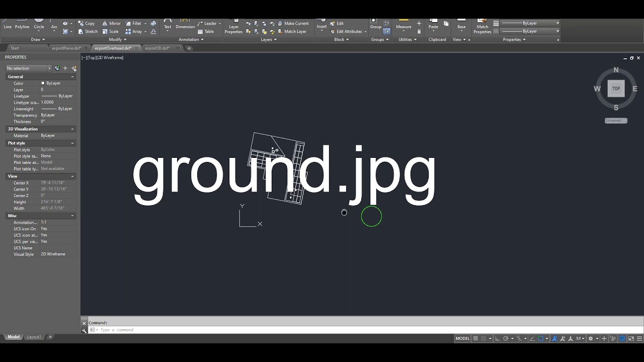
Task: Expand the Layers panel dropdown
Action: pyautogui.click(x=269, y=39)
